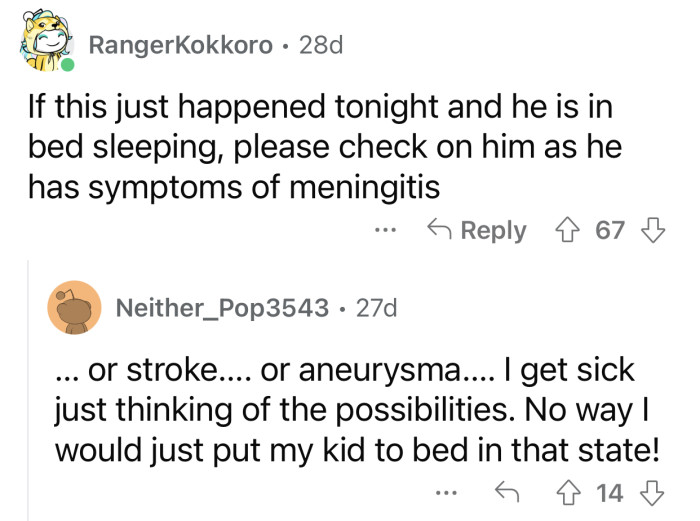Viewport: 700px width, 521px height.
Task: Visit the RangerKokkoro username link
Action: [x=181, y=45]
